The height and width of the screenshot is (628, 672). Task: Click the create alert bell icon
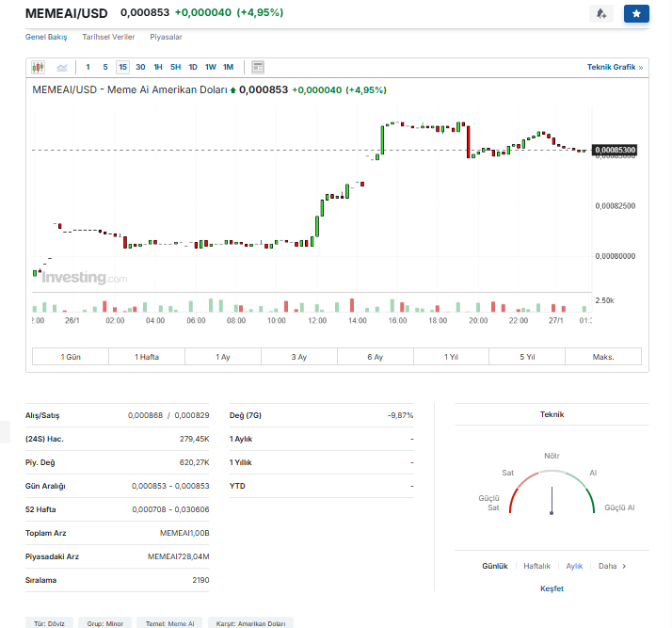click(601, 14)
